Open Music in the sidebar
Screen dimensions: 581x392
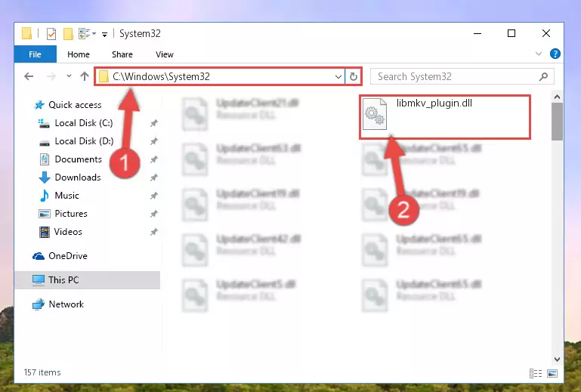(x=66, y=196)
